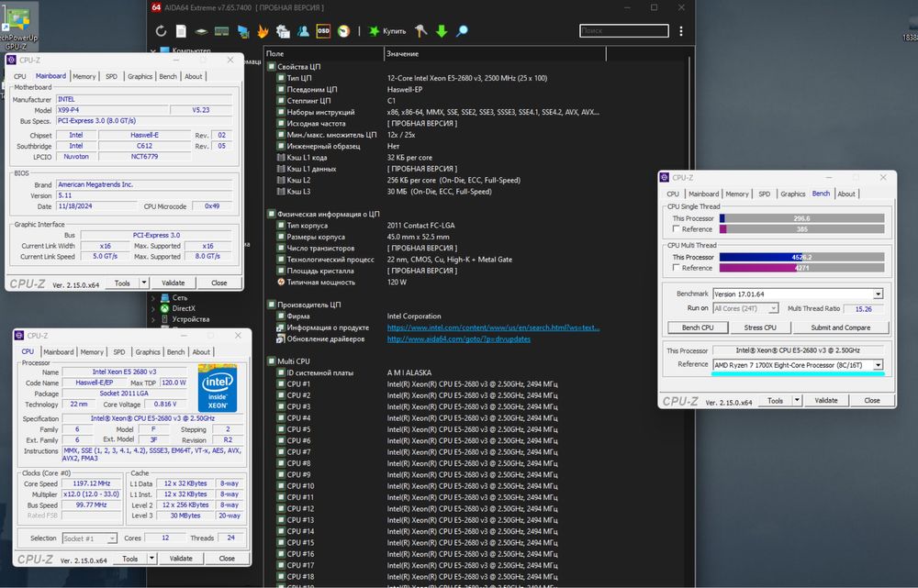Click the Купить buy button text
Screen dimensions: 918x588
[394, 31]
